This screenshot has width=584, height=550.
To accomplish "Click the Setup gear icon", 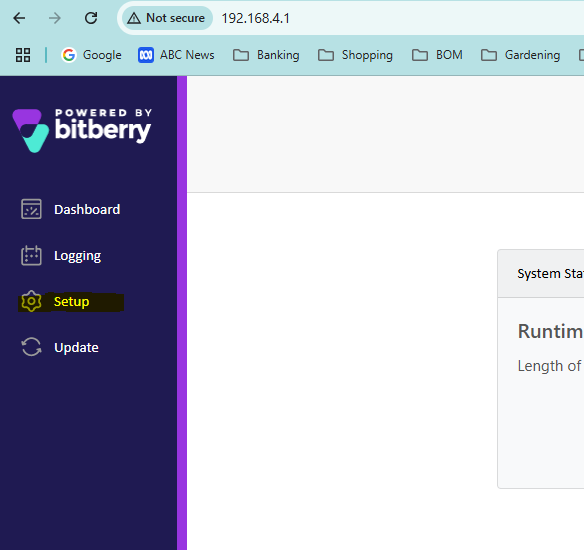I will click(31, 301).
